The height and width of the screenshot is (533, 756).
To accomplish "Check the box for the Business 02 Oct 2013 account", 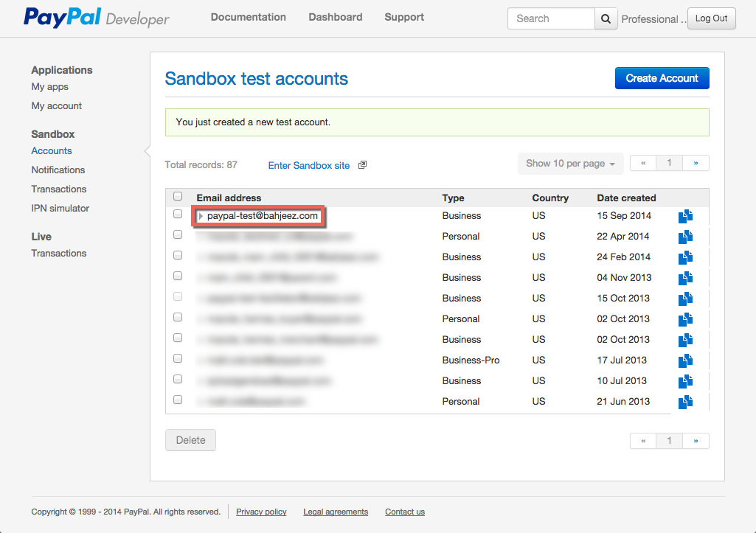I will (x=178, y=338).
